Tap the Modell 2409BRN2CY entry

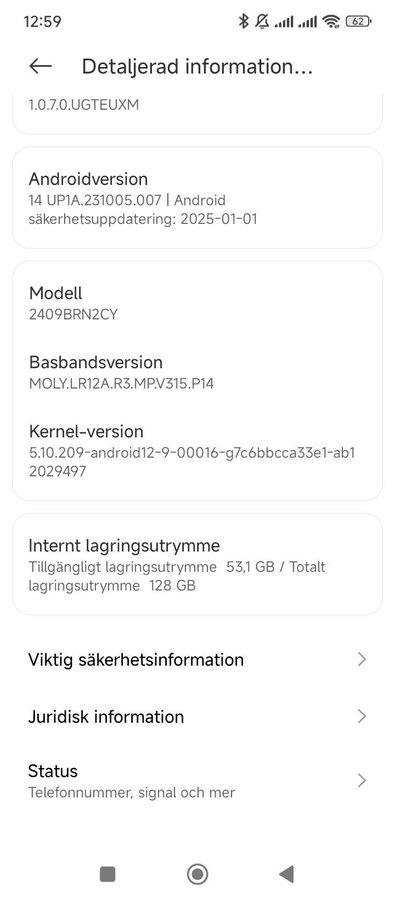click(198, 303)
